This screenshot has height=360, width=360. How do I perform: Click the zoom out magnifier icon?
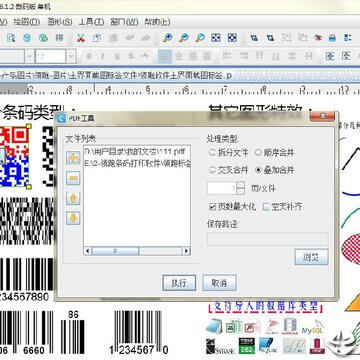(184, 38)
